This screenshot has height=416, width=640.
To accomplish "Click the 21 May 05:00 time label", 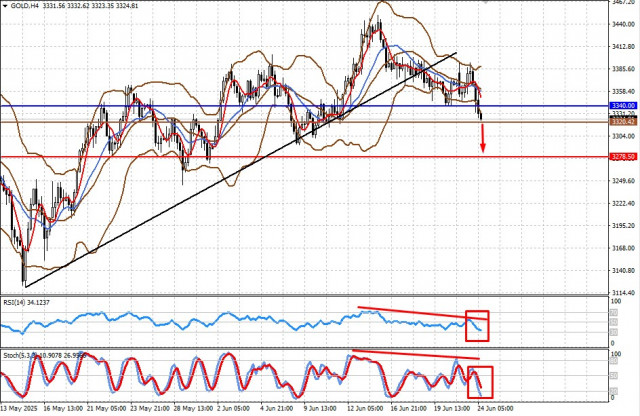I will point(107,408).
